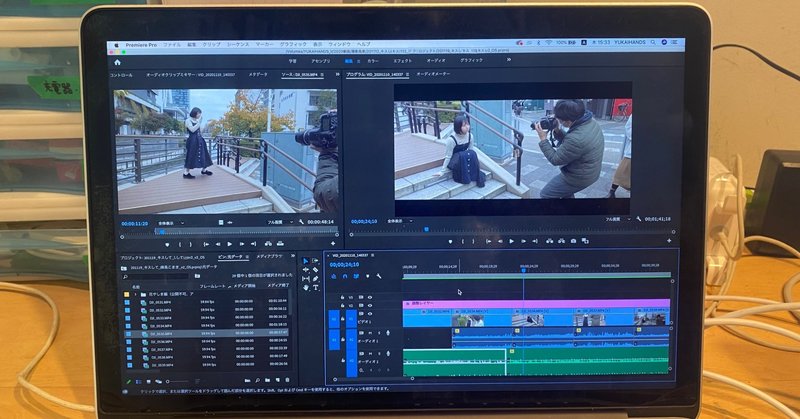Go to the Premiere Pro home screen icon

click(x=117, y=62)
